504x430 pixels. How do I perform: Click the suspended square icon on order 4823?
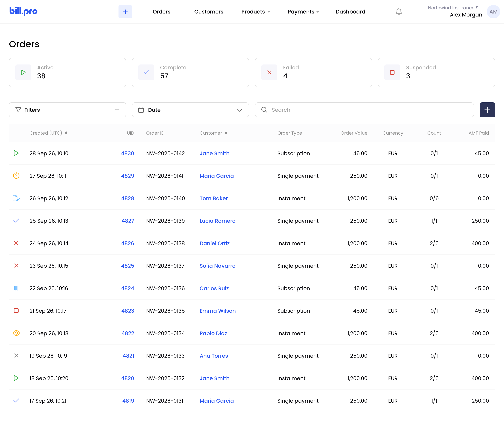pyautogui.click(x=16, y=311)
